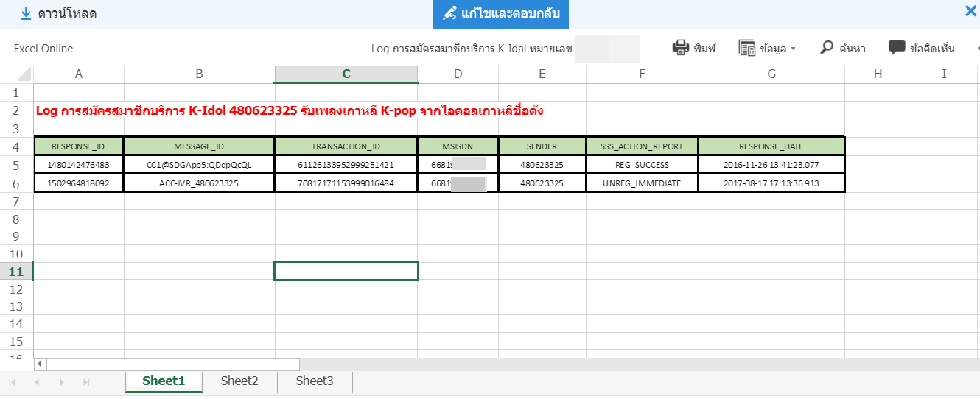This screenshot has height=399, width=980.
Task: Click the printer icon
Action: [x=680, y=48]
